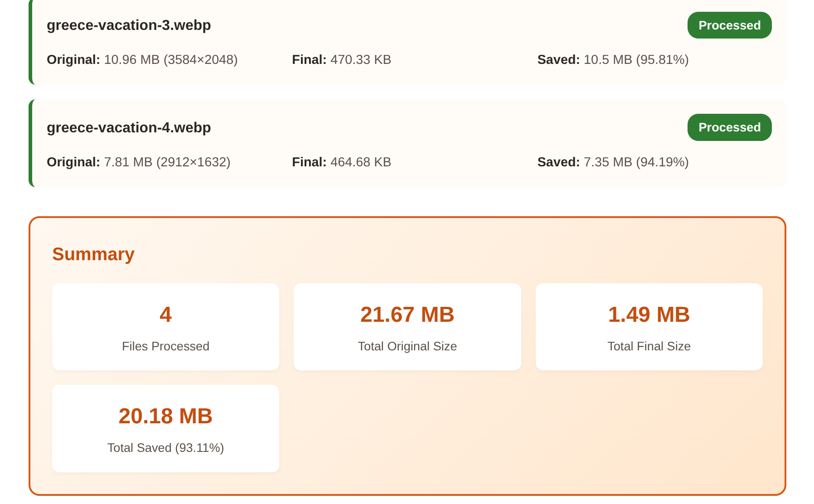The image size is (814, 504).
Task: Click the Final size value 470.33 KB
Action: click(361, 59)
